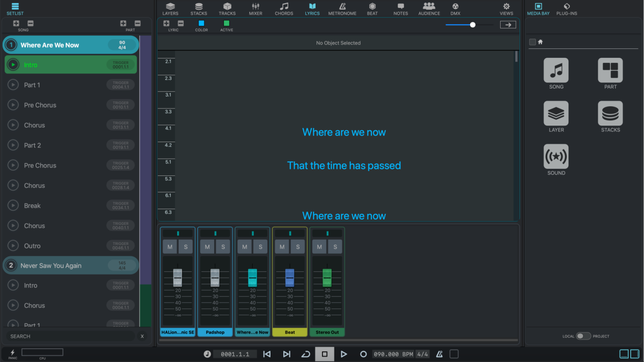
Task: Toggle the cycle loop button
Action: [305, 354]
